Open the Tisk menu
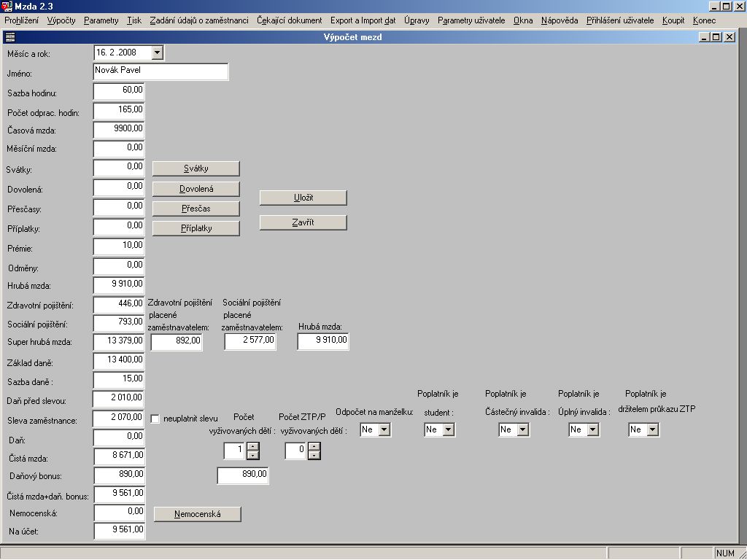This screenshot has width=747, height=560. [134, 20]
